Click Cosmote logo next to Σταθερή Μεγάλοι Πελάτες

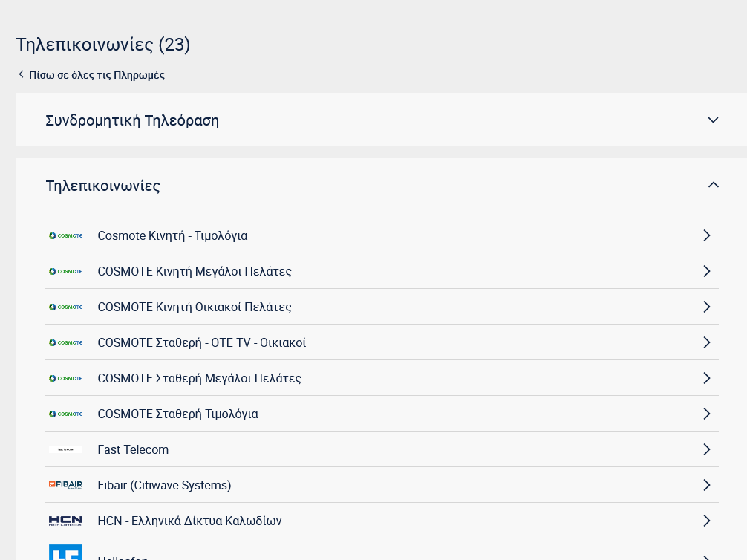(x=66, y=379)
